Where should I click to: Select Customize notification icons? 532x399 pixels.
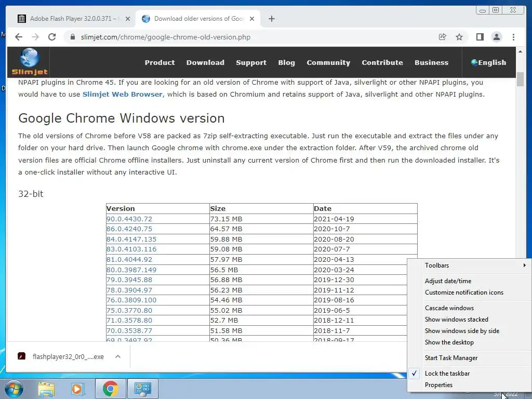tap(469, 292)
